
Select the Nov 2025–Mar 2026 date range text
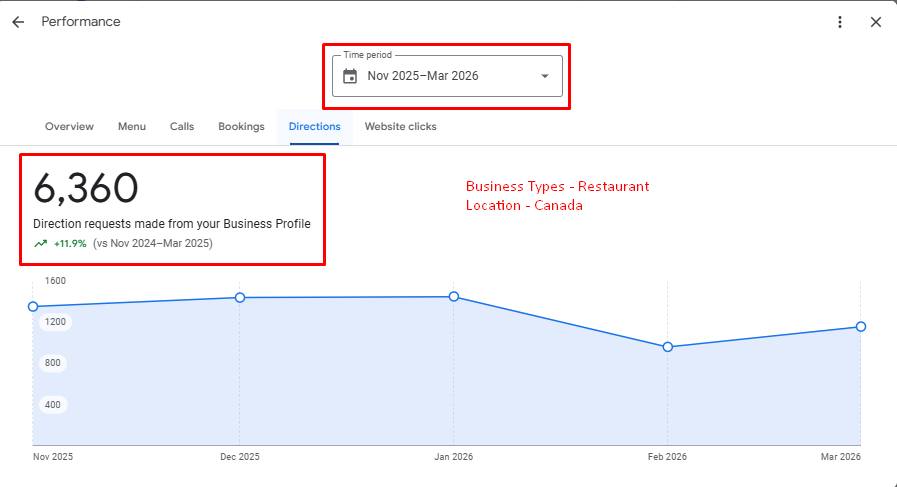click(x=422, y=77)
